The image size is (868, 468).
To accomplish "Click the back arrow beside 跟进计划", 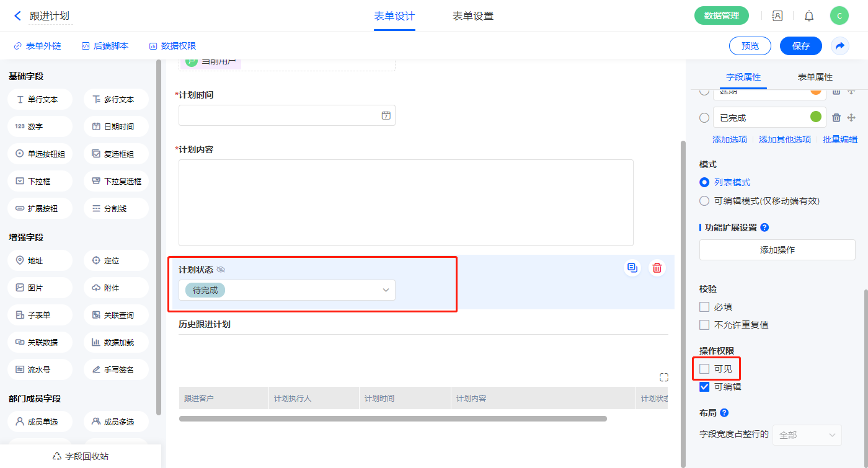I will 17,16.
